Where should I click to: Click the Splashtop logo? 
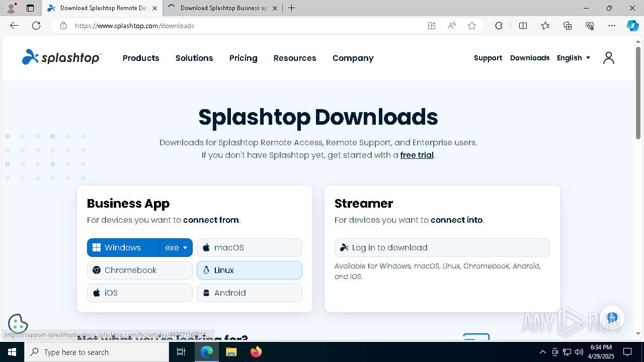point(61,58)
